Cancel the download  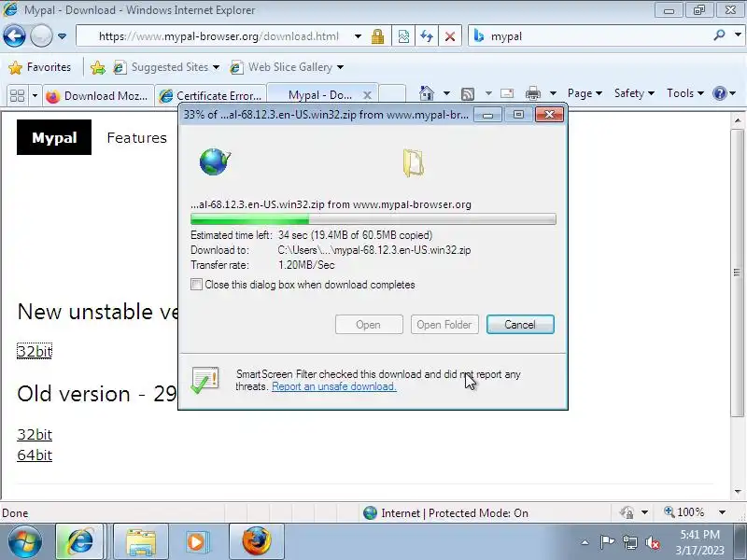[520, 325]
